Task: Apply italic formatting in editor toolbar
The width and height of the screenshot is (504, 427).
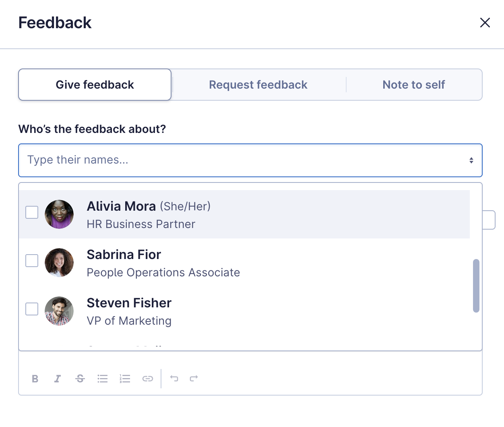Action: point(58,379)
